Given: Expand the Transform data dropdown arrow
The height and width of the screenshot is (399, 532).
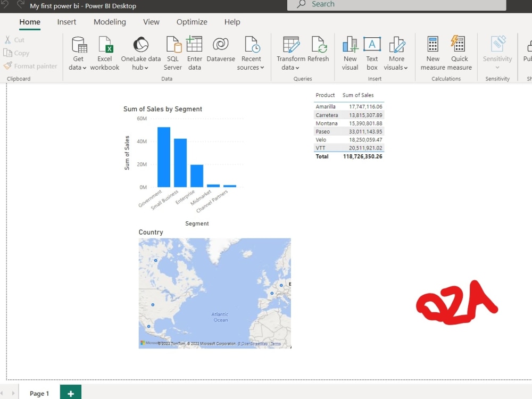Looking at the screenshot, I should point(297,68).
